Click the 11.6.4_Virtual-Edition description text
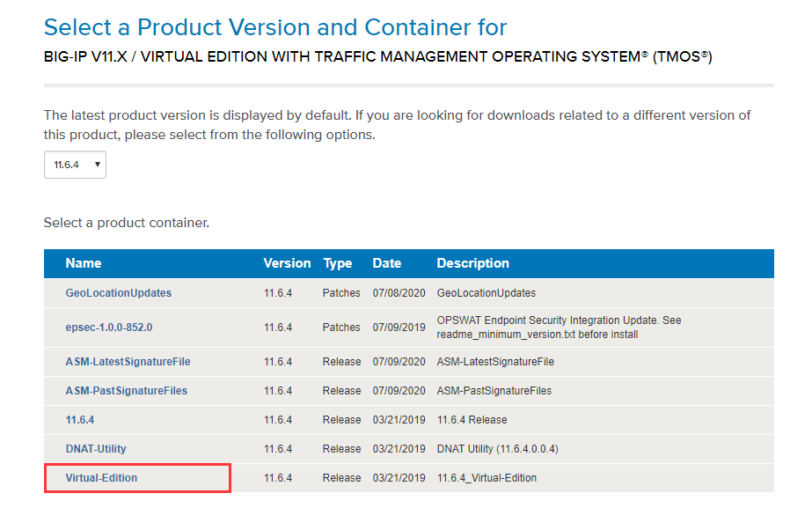The height and width of the screenshot is (508, 812). (486, 477)
